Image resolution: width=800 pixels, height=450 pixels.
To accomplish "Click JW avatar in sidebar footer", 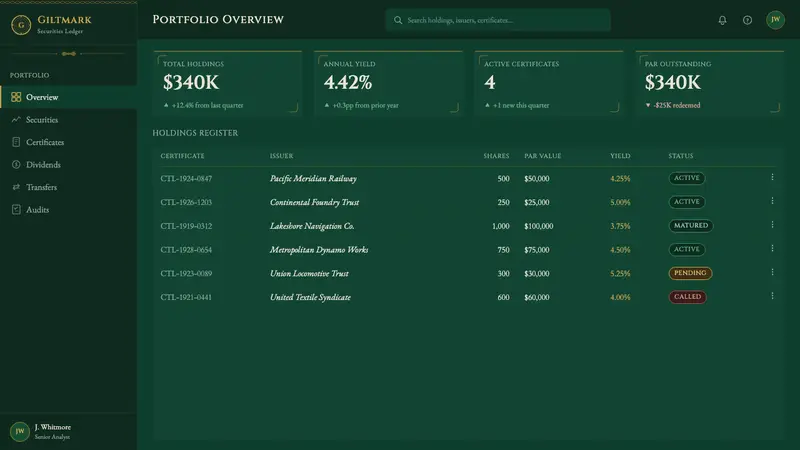I will pos(19,431).
